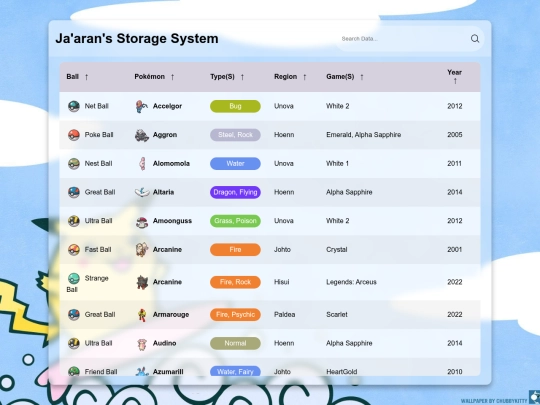The image size is (540, 405).
Task: Click the Ja'aran's Storage System heading
Action: 137,39
